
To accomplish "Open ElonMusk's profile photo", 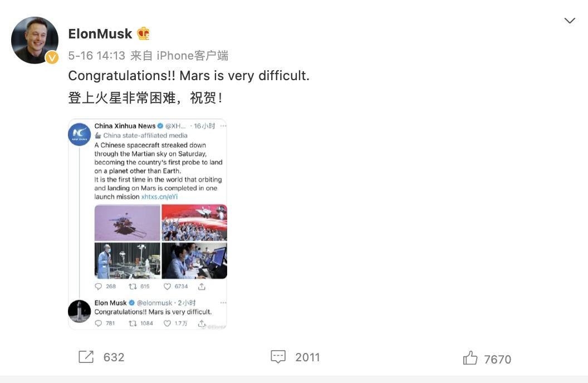I will click(35, 40).
